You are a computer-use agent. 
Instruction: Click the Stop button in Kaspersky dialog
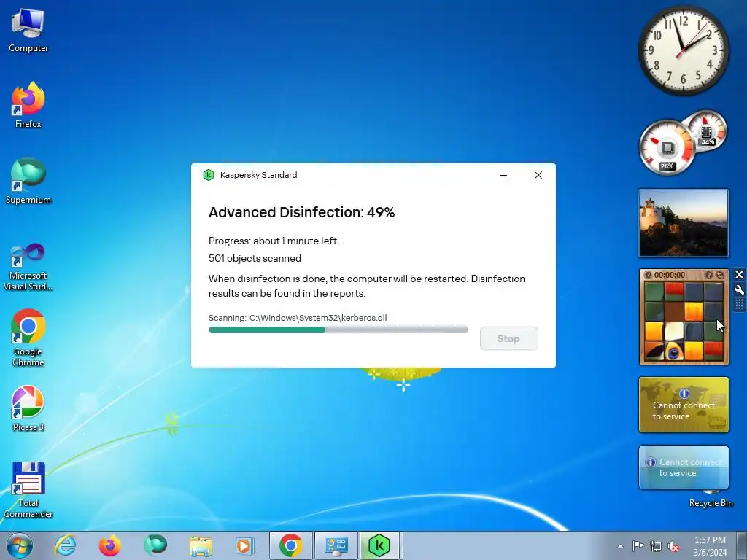508,338
